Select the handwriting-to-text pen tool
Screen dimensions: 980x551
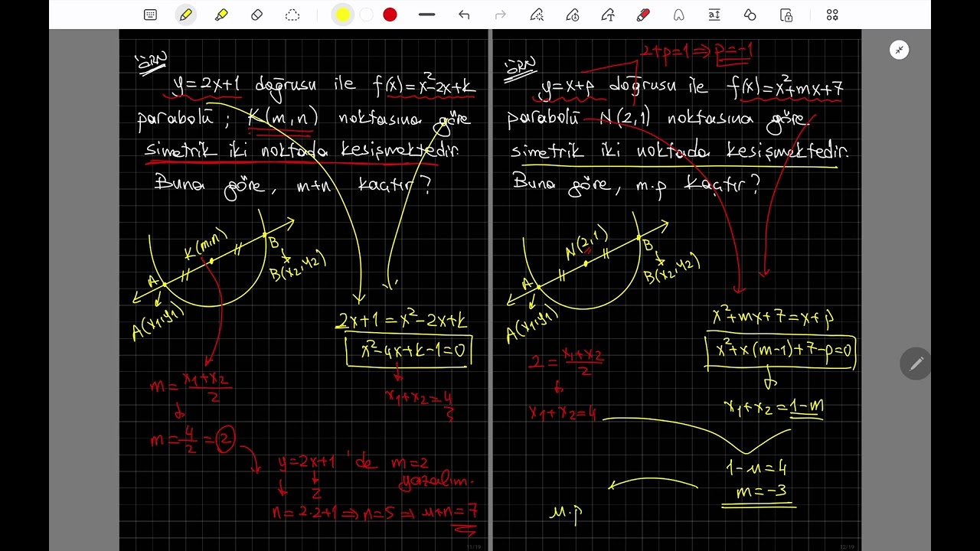(608, 15)
